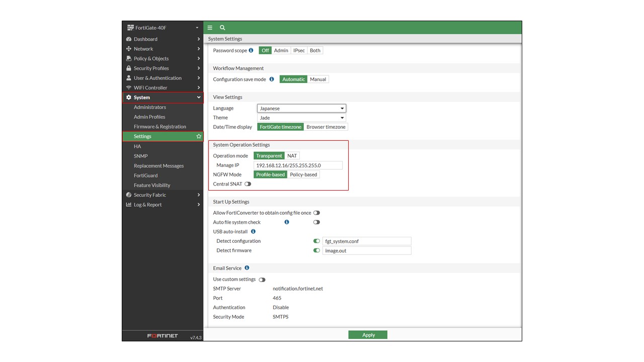The image size is (644, 362).
Task: Click the Manage IP input field
Action: 298,165
